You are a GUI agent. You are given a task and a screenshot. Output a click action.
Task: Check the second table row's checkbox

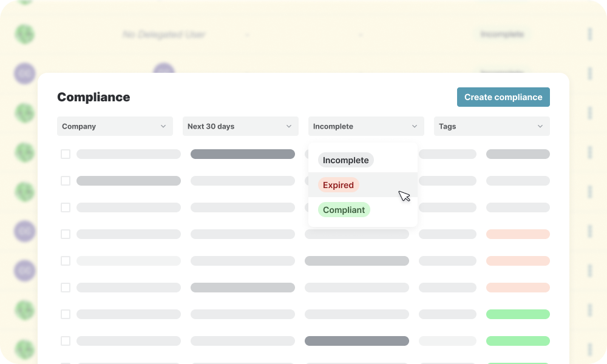coord(66,181)
